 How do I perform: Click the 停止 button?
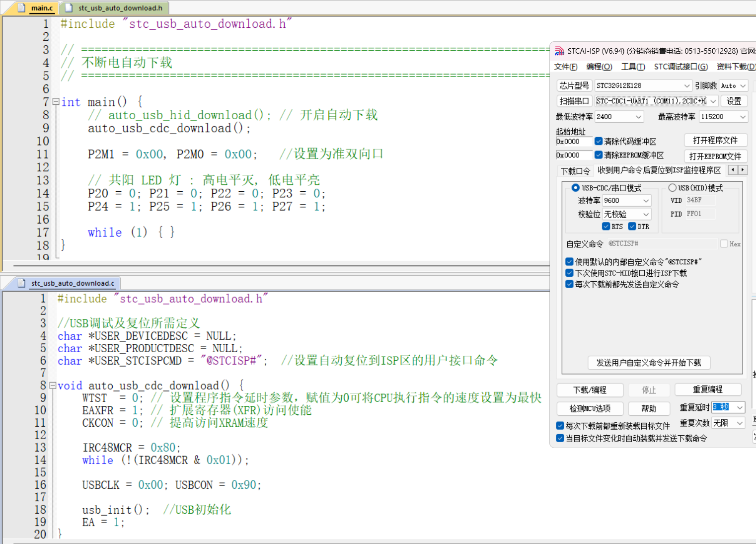coord(649,390)
